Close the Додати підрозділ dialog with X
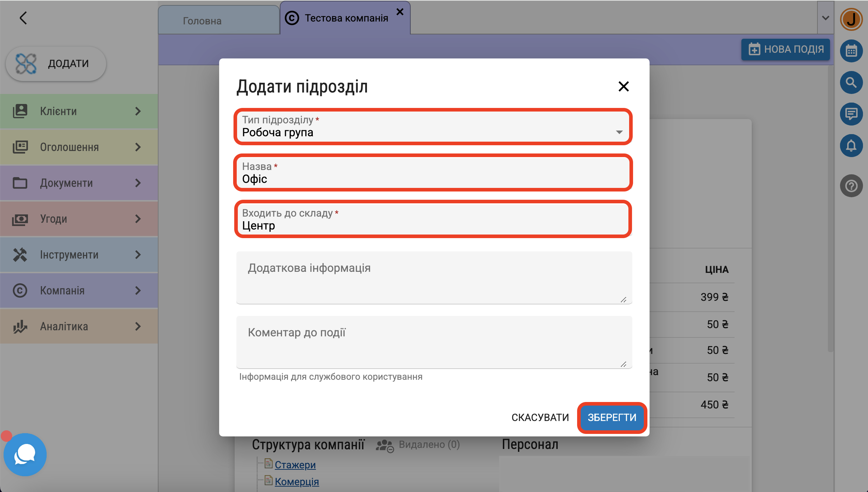This screenshot has height=492, width=868. 623,86
